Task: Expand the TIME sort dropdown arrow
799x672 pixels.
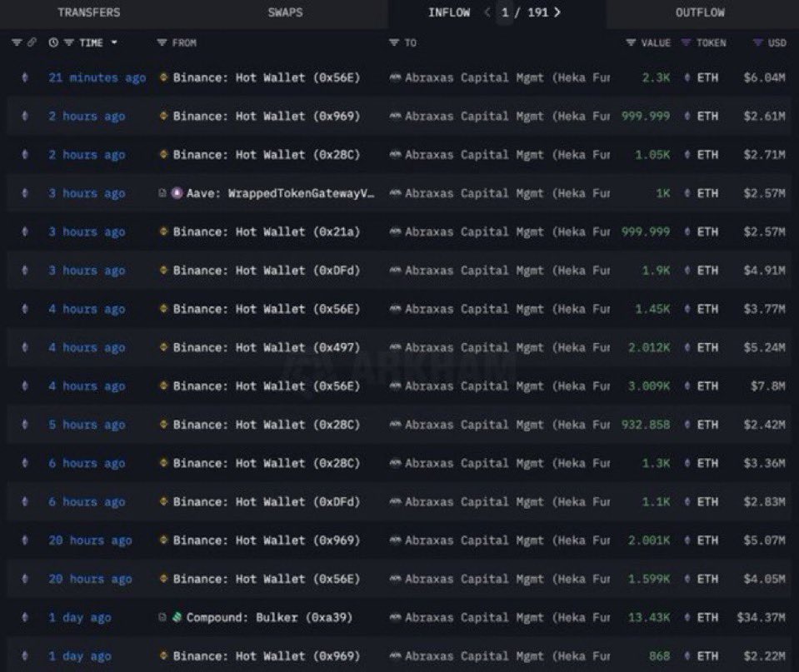Action: 114,42
